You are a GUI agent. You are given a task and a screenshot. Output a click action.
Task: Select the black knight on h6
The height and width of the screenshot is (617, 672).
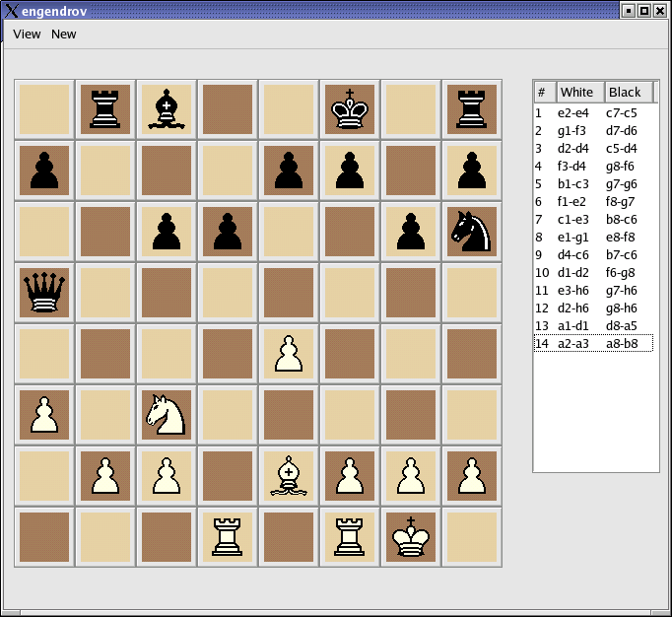(x=472, y=232)
